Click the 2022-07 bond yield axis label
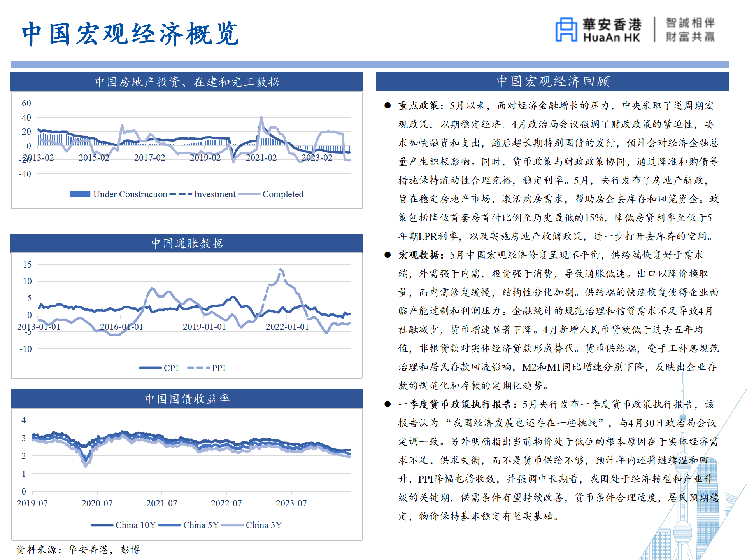Screen dimensions: 747x560 (226, 503)
